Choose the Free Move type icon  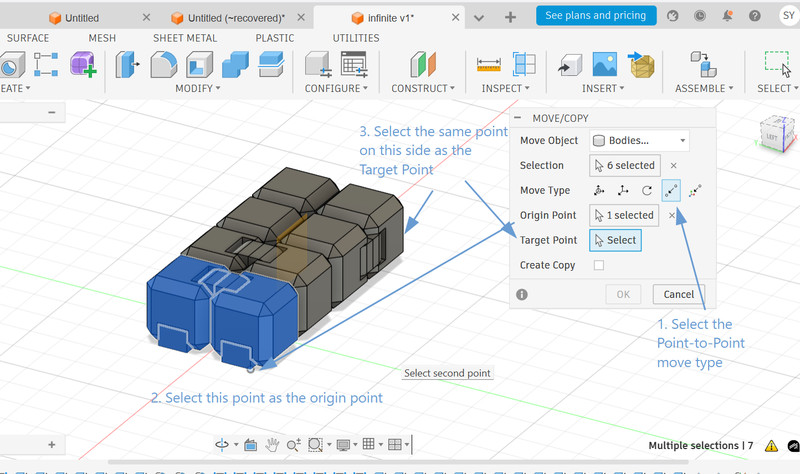(x=600, y=190)
